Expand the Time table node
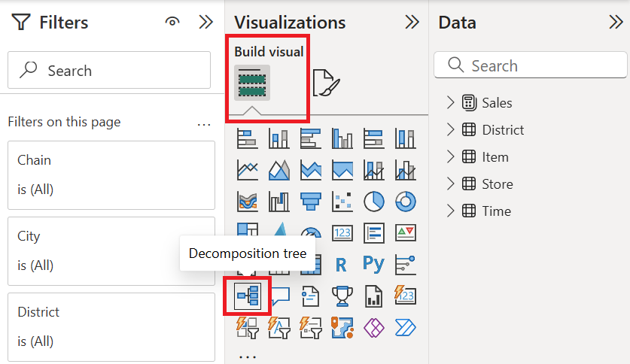This screenshot has width=630, height=364. (x=451, y=211)
